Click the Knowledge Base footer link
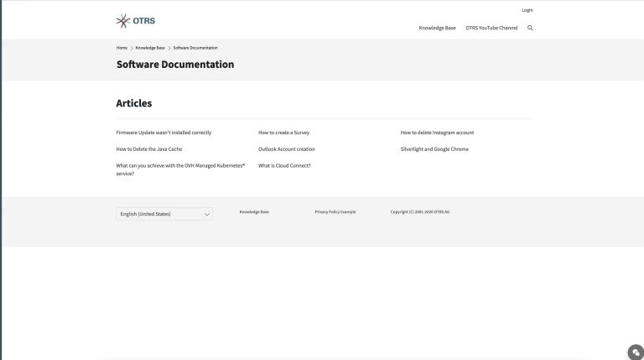Image resolution: width=644 pixels, height=360 pixels. 254,212
